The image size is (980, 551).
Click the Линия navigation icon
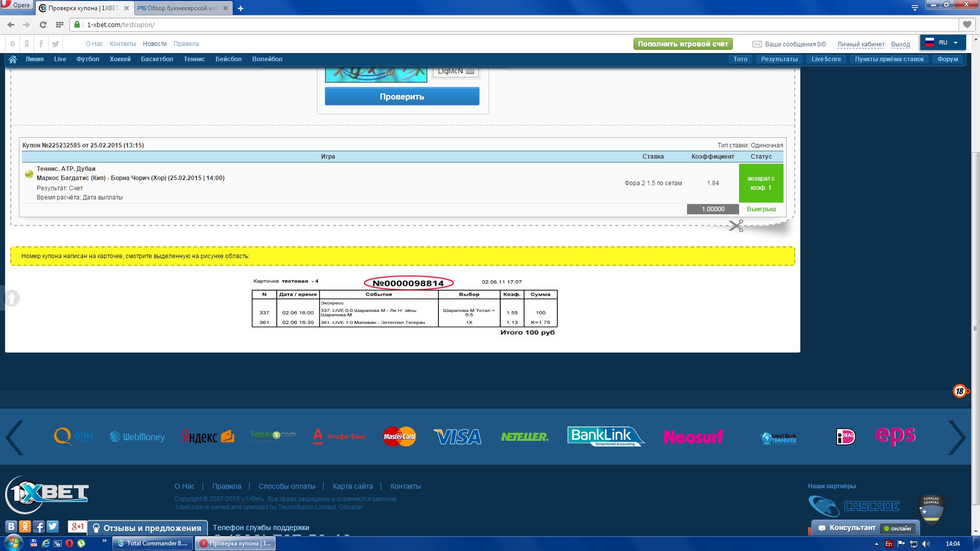pyautogui.click(x=34, y=59)
